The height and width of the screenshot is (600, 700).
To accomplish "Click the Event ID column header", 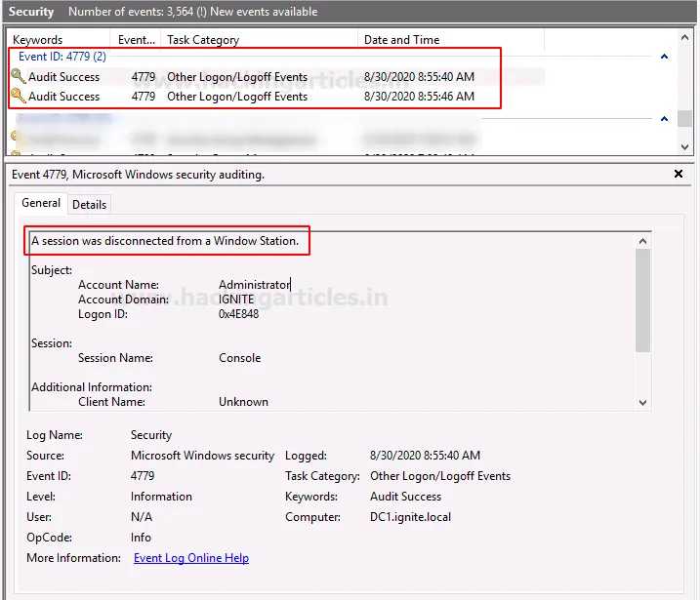I will 137,40.
